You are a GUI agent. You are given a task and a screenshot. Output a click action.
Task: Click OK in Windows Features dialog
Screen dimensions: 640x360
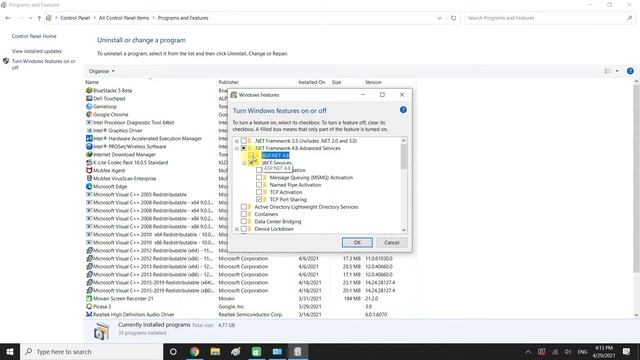(357, 242)
